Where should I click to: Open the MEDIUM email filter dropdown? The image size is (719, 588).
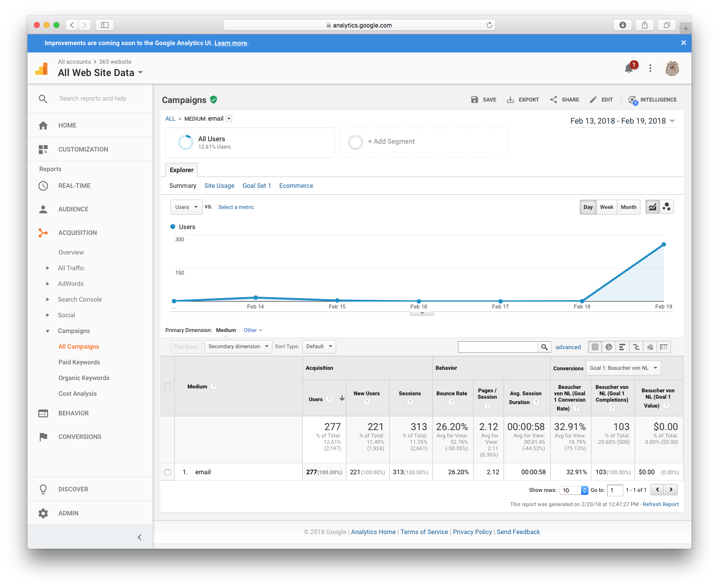pos(229,119)
